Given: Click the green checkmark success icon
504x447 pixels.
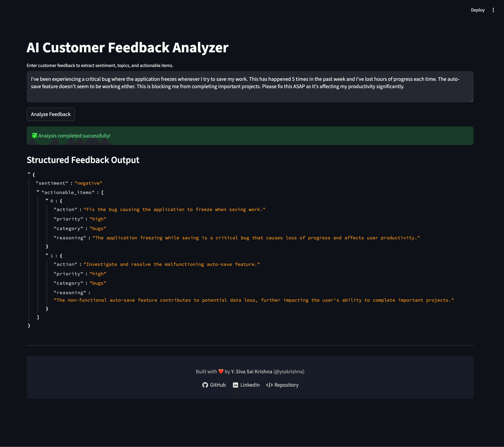Looking at the screenshot, I should [x=34, y=136].
